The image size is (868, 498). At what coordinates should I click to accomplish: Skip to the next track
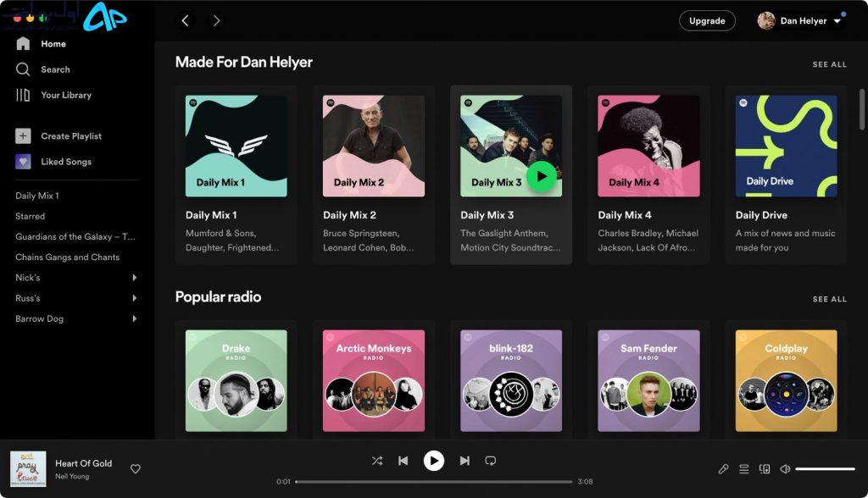click(x=465, y=461)
